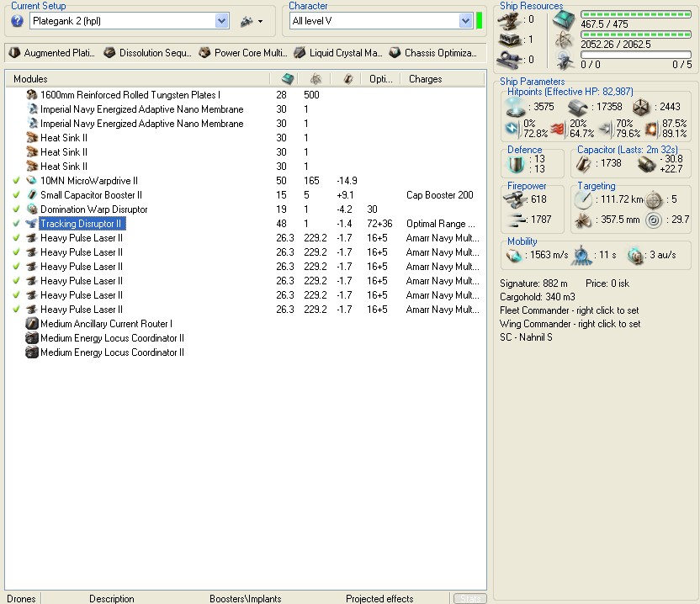Click the shield hitpoints icon
Viewport: 700px width, 604px height.
click(516, 106)
